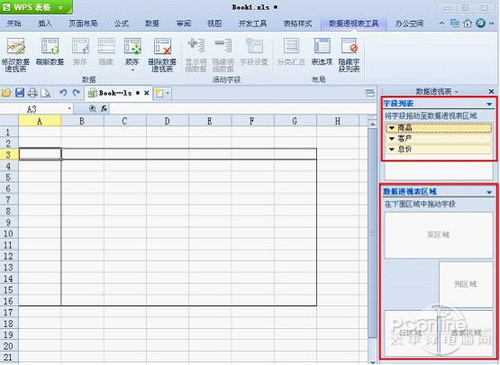Click the new document icon beside Book tab
This screenshot has height=365, width=500.
tap(160, 93)
